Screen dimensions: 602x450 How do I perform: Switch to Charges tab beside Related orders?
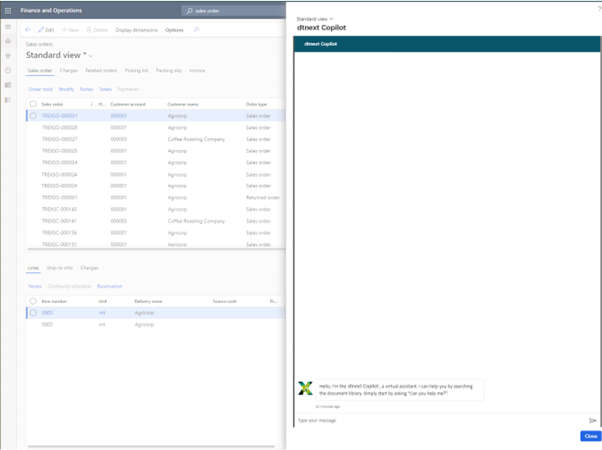69,70
